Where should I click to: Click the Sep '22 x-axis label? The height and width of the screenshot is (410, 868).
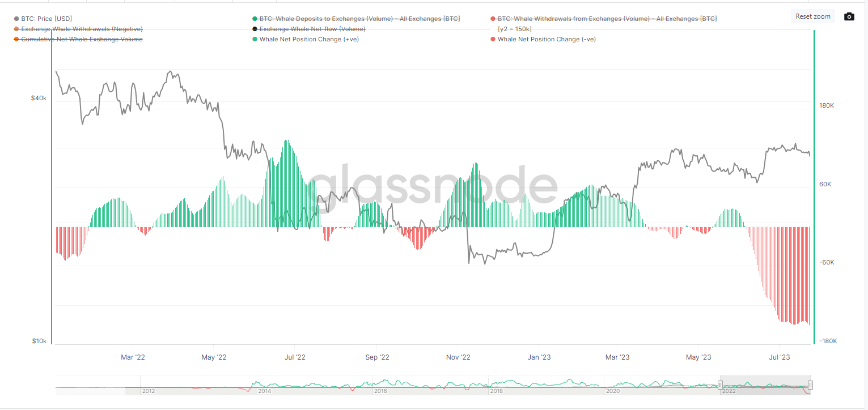(x=377, y=357)
